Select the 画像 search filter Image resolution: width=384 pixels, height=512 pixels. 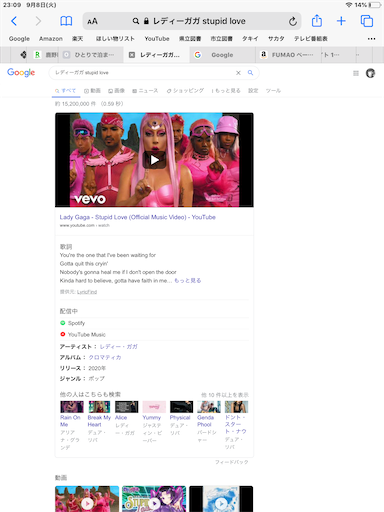116,91
